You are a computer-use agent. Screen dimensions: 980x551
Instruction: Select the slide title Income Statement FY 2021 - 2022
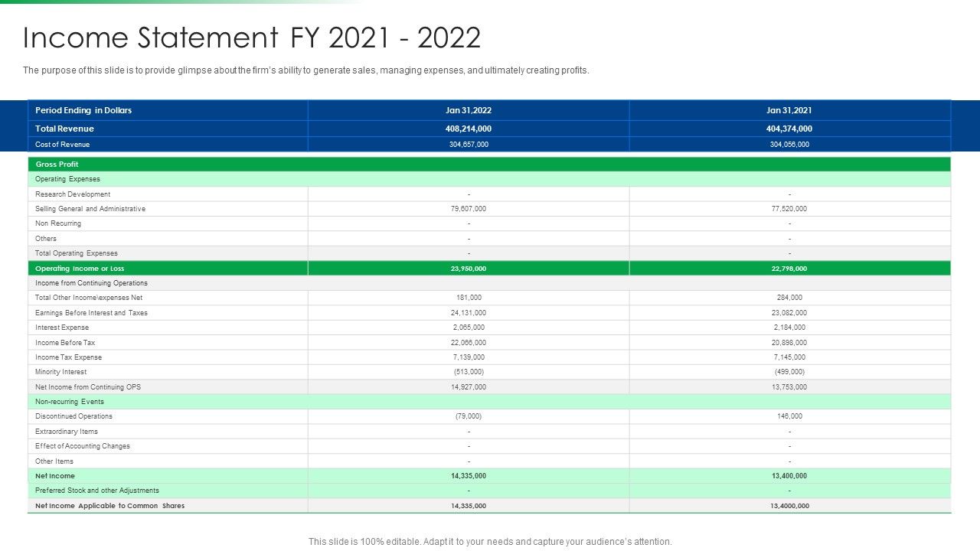tap(252, 38)
